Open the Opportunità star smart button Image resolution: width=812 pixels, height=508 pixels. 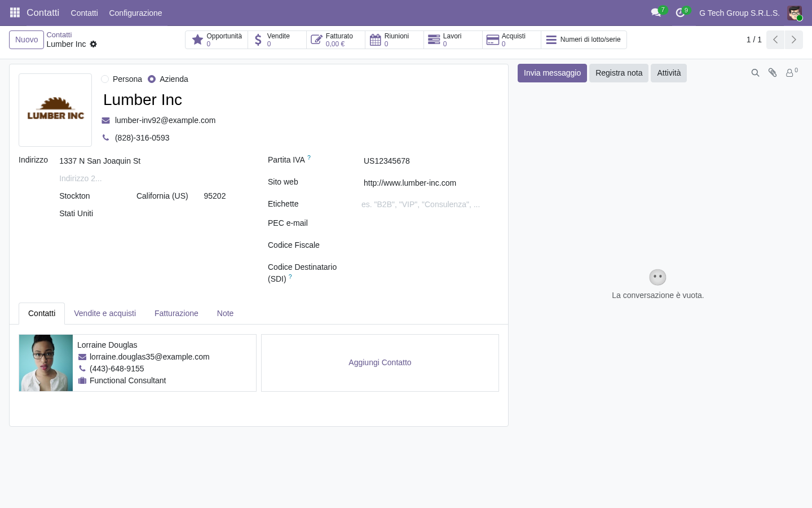(x=217, y=40)
